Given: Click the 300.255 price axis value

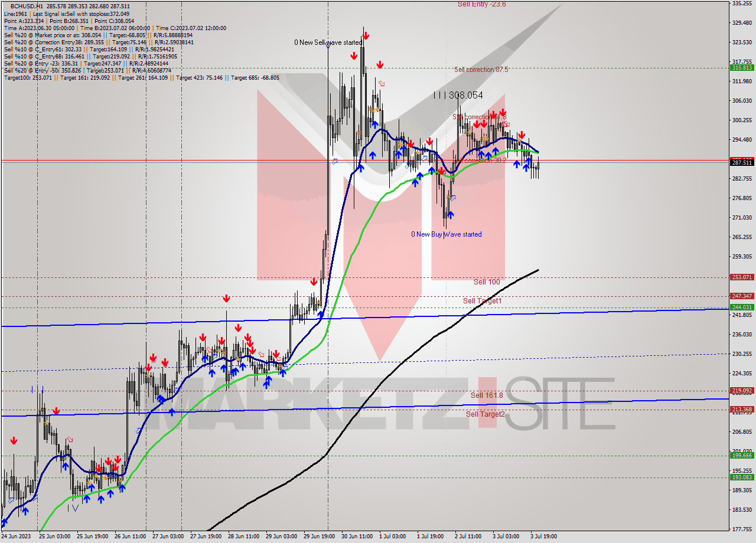Looking at the screenshot, I should tap(742, 120).
